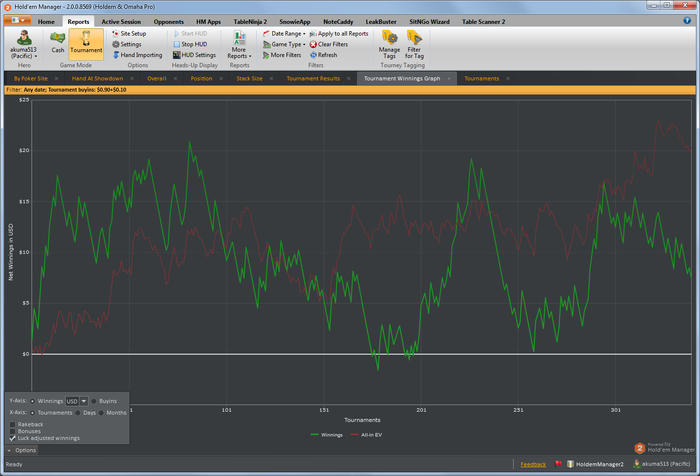
Task: Enable the Rakeback checkbox
Action: [12, 424]
